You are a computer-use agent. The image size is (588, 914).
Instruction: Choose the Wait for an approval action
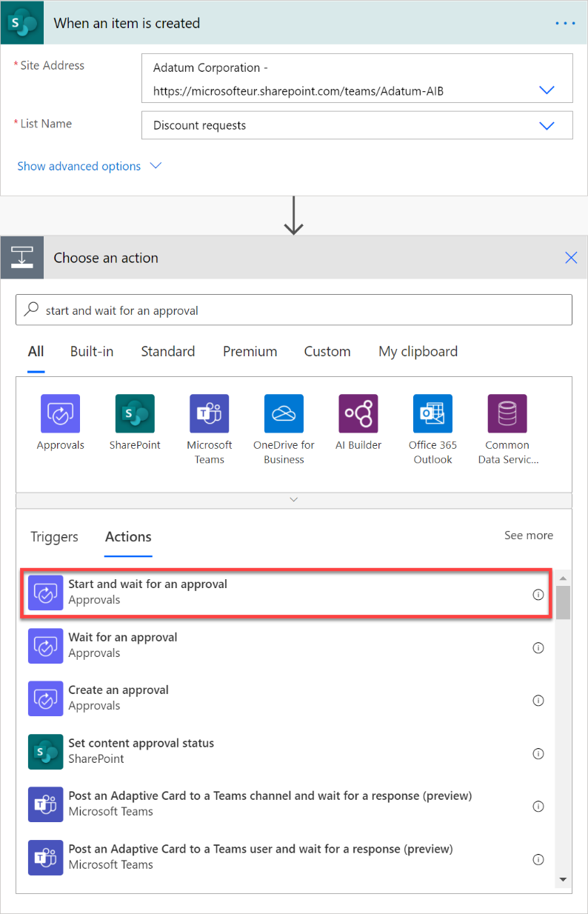pyautogui.click(x=288, y=646)
